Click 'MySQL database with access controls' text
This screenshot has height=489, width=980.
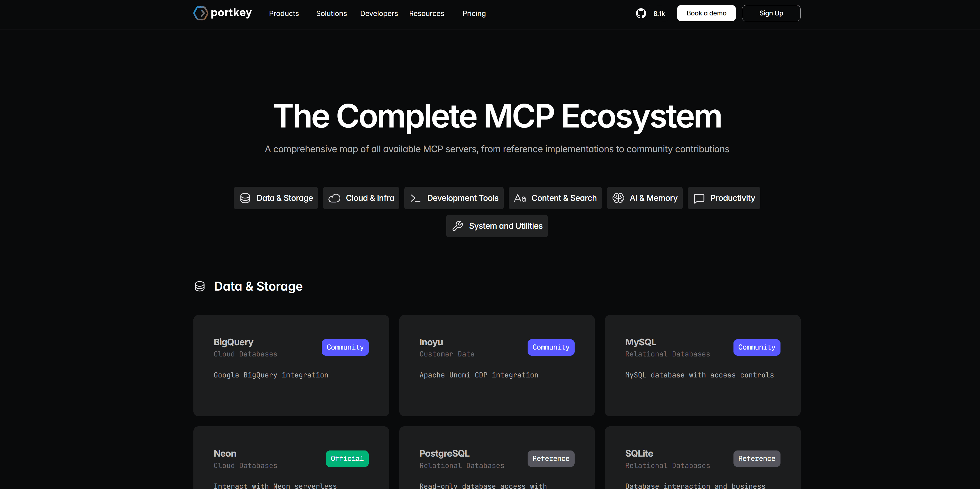pyautogui.click(x=699, y=375)
